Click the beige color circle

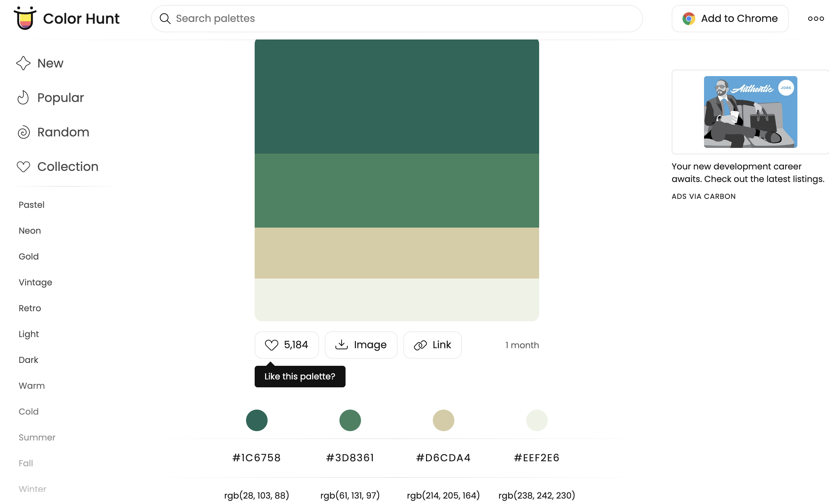click(444, 420)
